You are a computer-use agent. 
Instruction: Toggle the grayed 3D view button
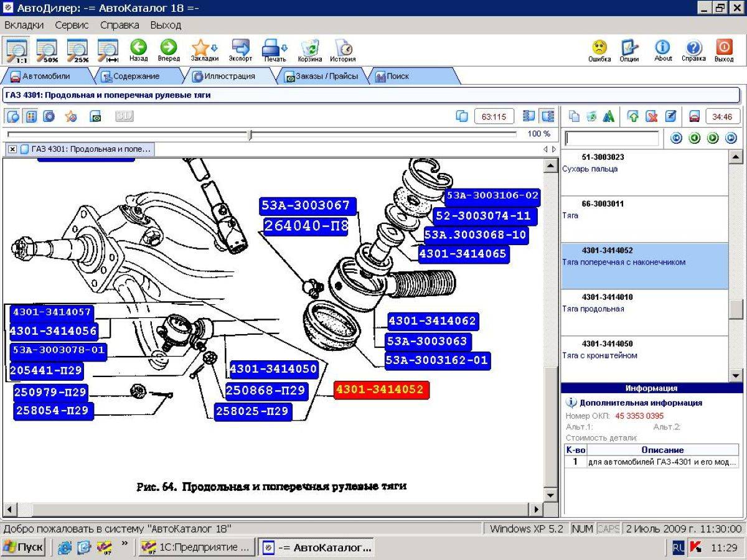pyautogui.click(x=124, y=116)
